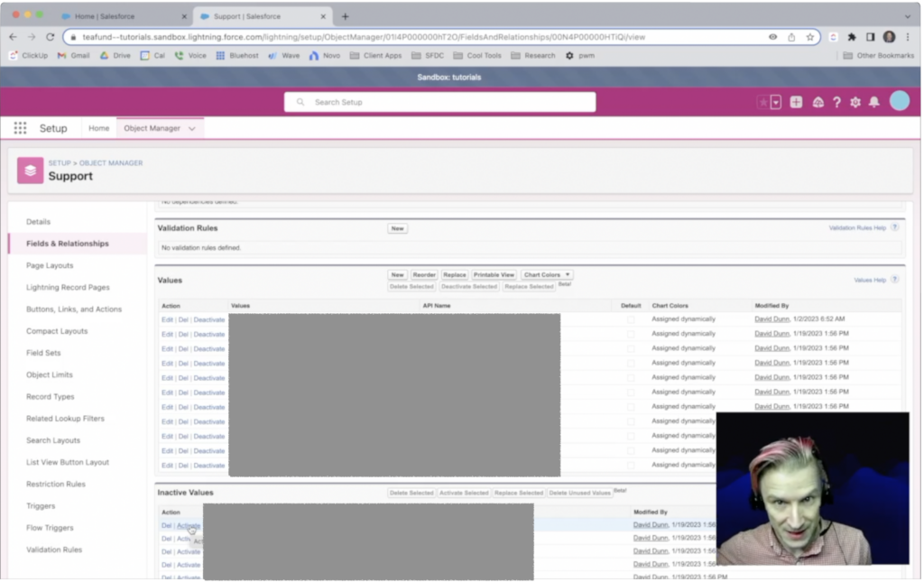Click Activate link in first inactive row
Screen dimensions: 924x582
tap(189, 525)
